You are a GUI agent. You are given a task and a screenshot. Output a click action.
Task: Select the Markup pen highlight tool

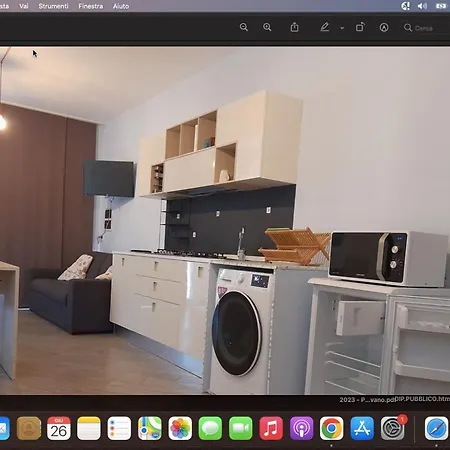click(325, 27)
